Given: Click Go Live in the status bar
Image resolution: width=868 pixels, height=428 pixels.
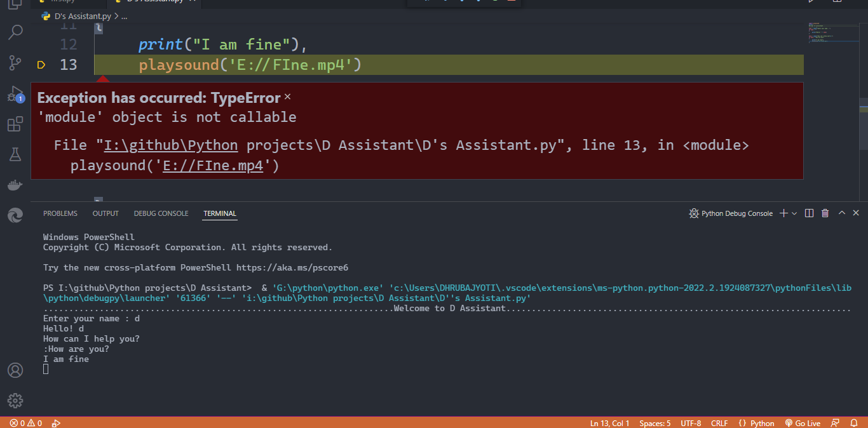Looking at the screenshot, I should pos(803,422).
